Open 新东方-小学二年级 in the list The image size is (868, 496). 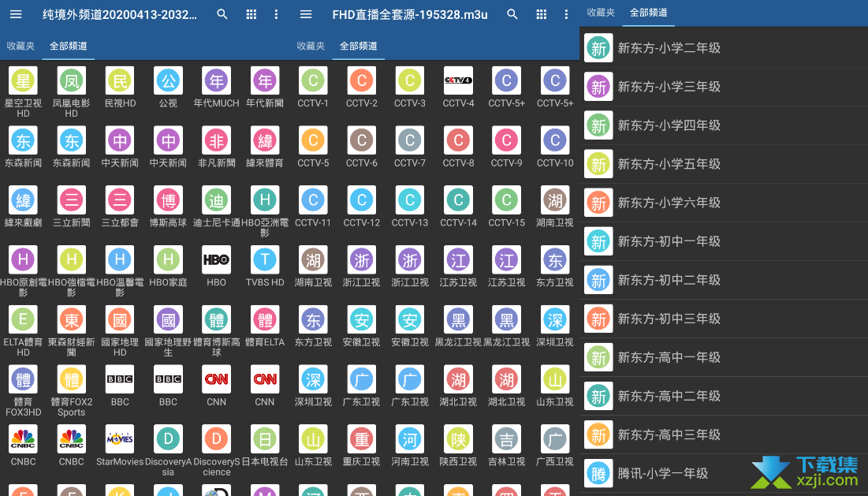724,47
